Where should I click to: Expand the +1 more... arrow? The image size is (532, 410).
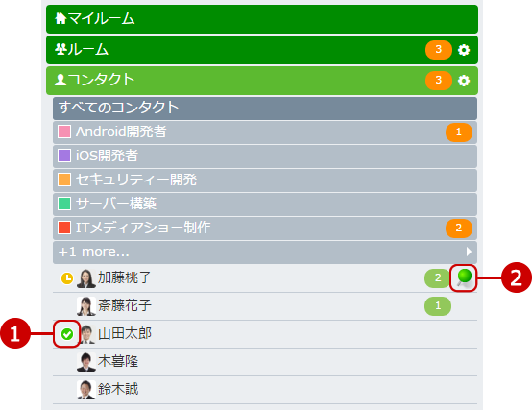[469, 252]
